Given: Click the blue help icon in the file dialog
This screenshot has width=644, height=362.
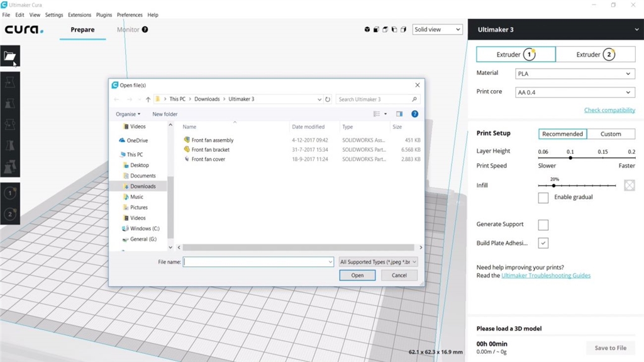Looking at the screenshot, I should point(414,114).
